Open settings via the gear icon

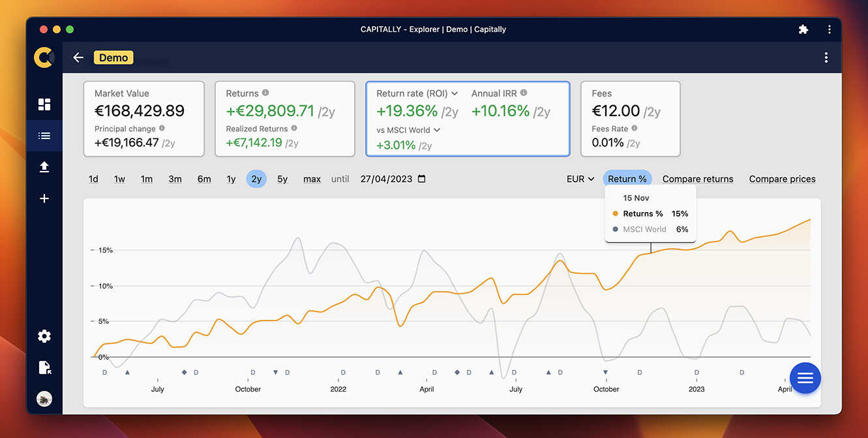(x=44, y=336)
